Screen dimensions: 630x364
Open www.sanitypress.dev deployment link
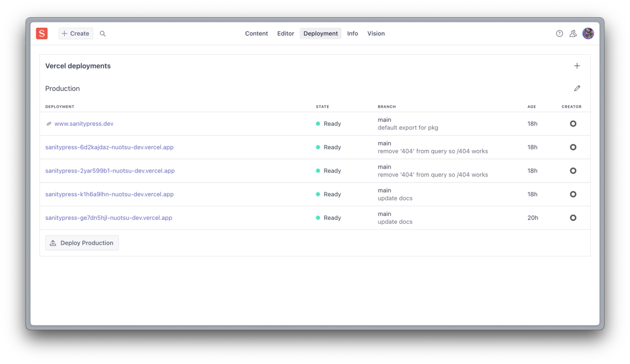click(x=84, y=124)
